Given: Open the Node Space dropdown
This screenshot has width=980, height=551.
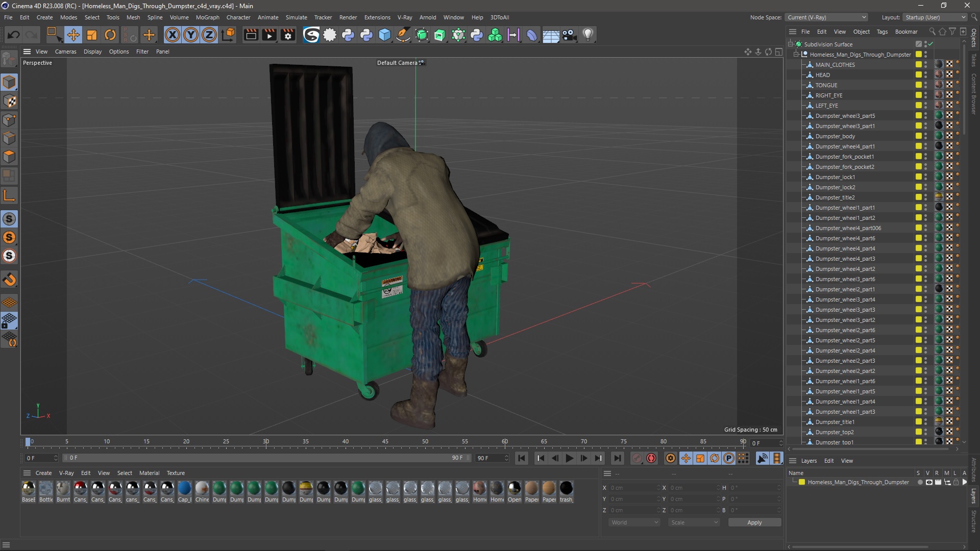Looking at the screenshot, I should click(x=826, y=17).
